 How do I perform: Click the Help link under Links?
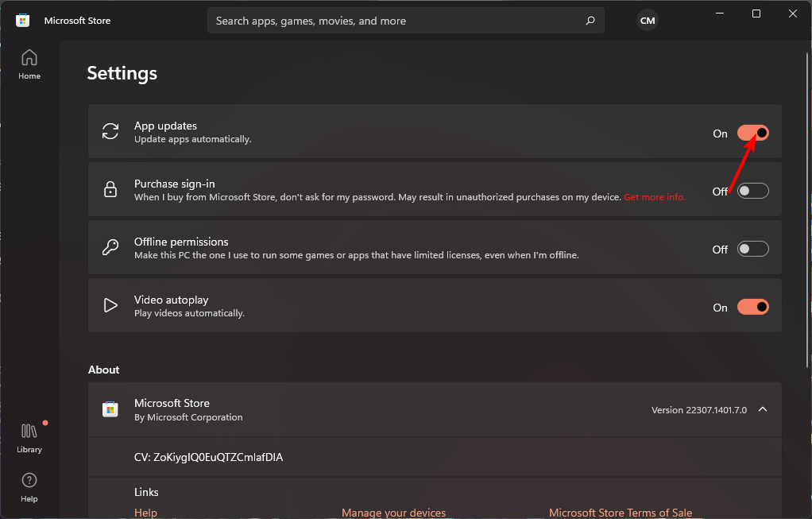pyautogui.click(x=145, y=513)
